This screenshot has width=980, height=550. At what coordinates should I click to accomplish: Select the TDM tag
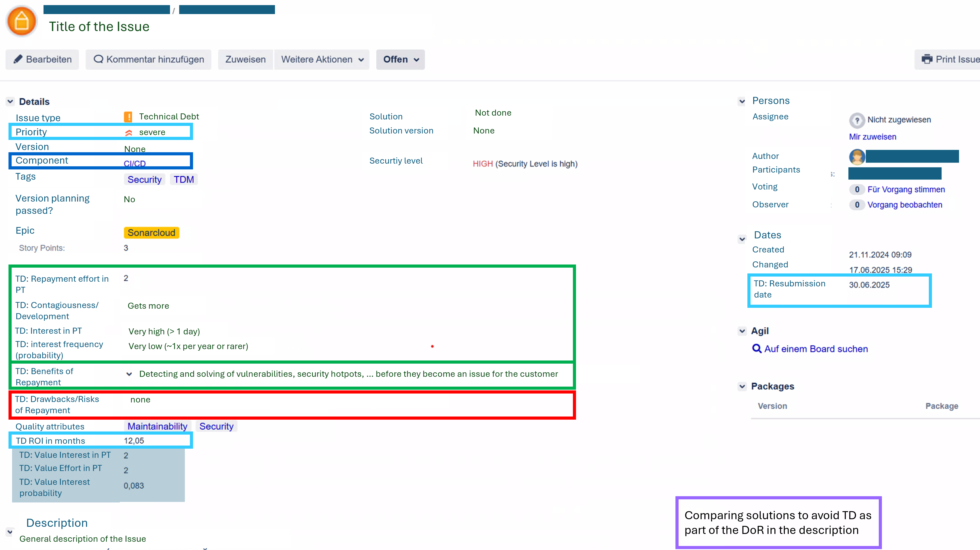(184, 179)
